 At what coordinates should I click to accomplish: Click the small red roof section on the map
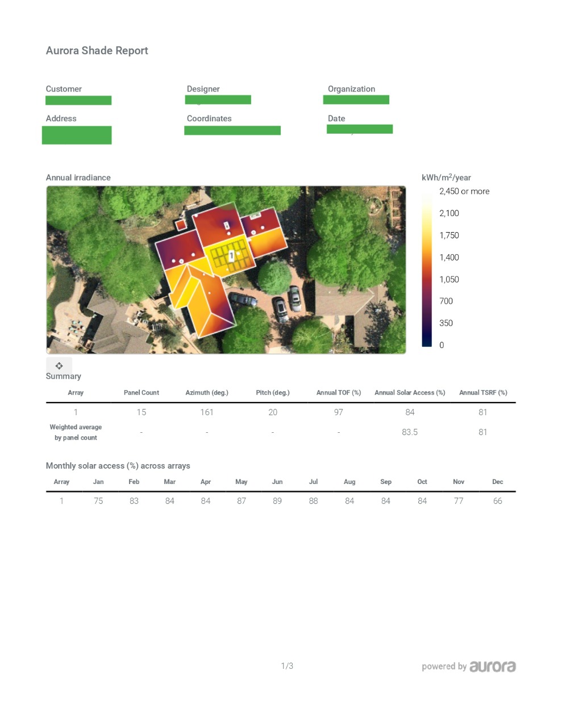(181, 225)
